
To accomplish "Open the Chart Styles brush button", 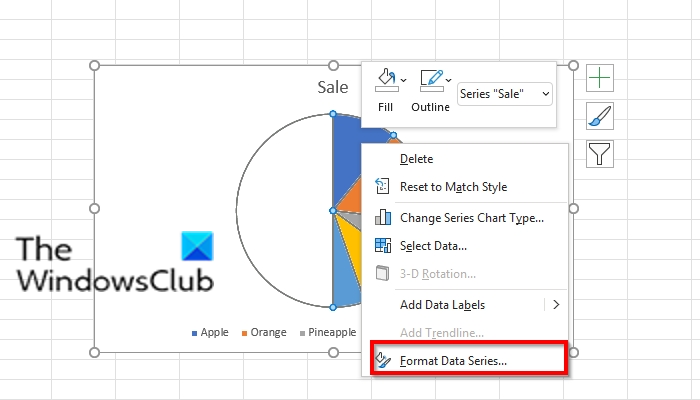I will click(x=600, y=116).
